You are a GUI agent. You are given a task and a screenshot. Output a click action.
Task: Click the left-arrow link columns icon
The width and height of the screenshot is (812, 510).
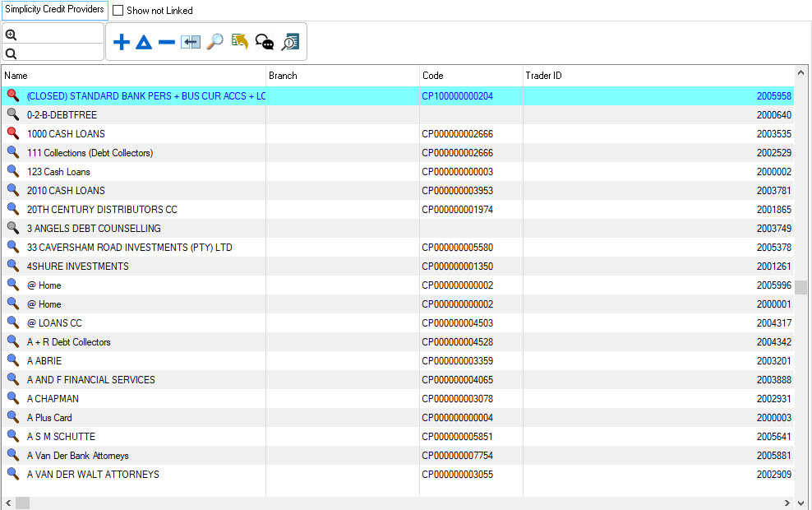pos(191,42)
